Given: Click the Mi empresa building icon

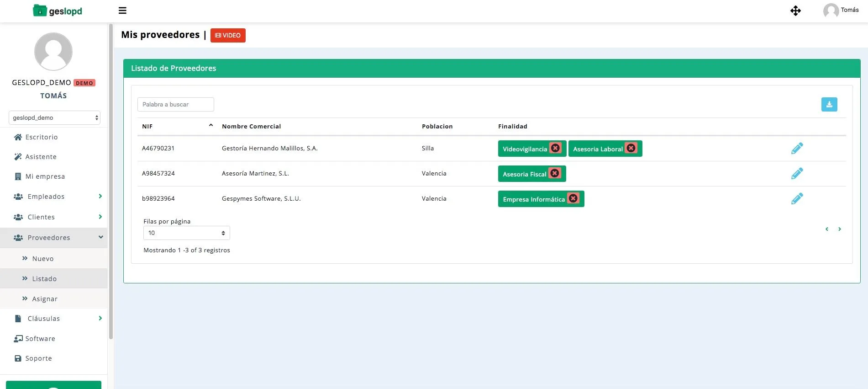Looking at the screenshot, I should tap(18, 176).
